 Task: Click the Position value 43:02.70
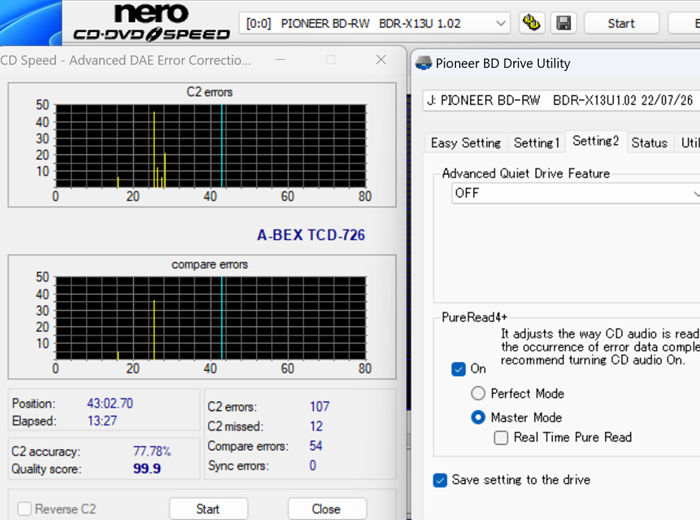(110, 404)
